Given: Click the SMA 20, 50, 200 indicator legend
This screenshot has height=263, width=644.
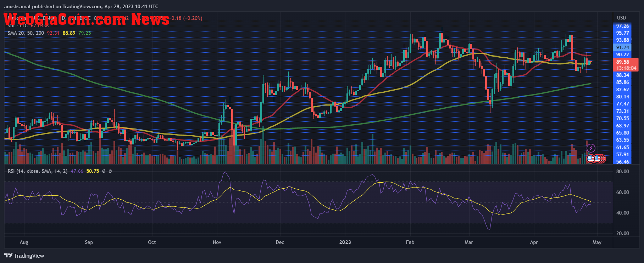Looking at the screenshot, I should [x=26, y=33].
